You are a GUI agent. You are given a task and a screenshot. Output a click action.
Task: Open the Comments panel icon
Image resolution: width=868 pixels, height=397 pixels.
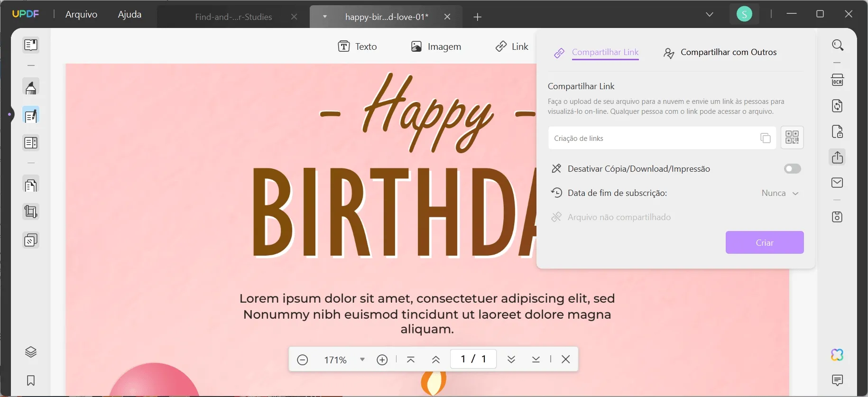(838, 380)
